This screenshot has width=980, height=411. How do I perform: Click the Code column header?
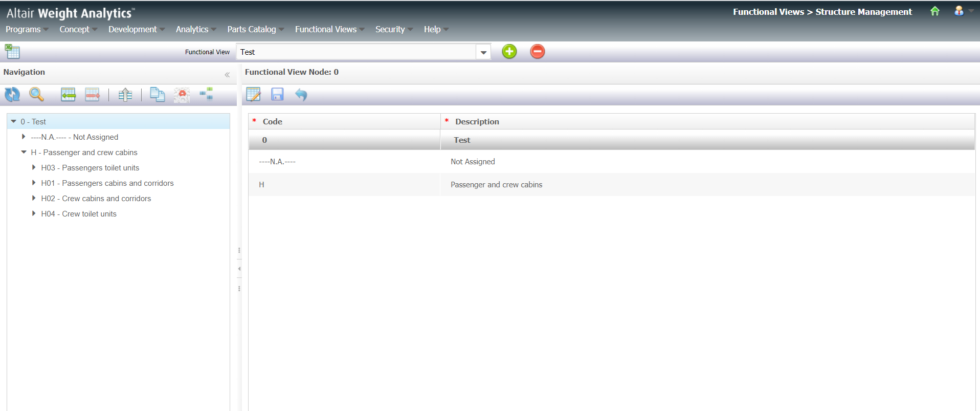344,121
